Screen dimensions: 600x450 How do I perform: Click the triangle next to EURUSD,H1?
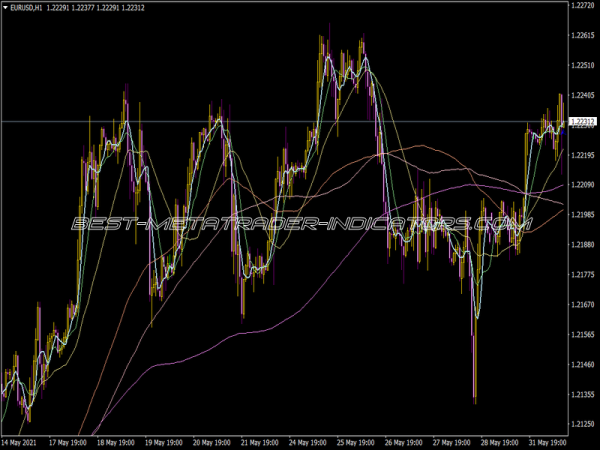point(5,8)
